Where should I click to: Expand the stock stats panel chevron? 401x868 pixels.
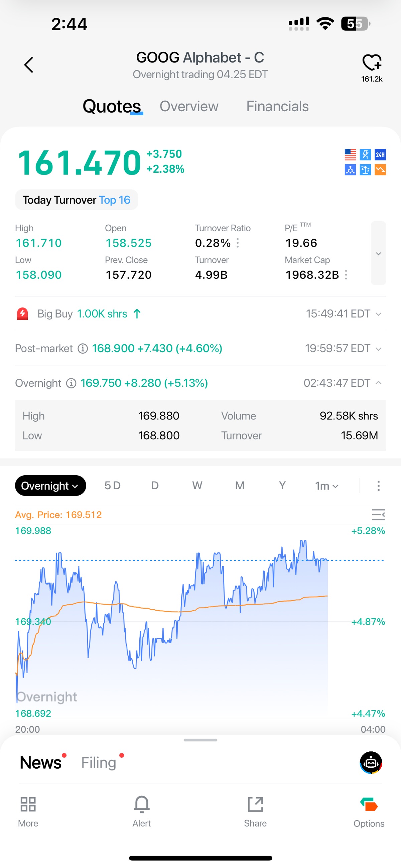[x=378, y=253]
